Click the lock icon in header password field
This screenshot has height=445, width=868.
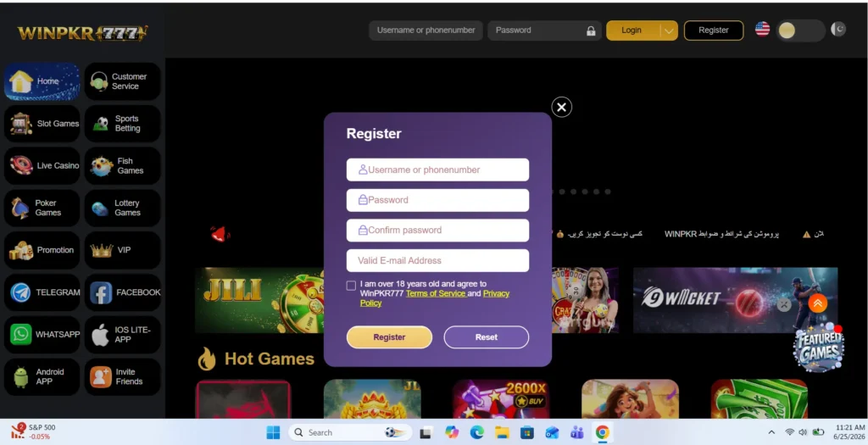pos(591,31)
